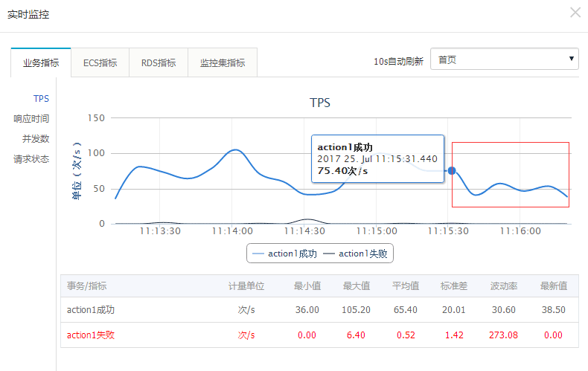588x371 pixels.
Task: Click the 11:15:30 x-axis label
Action: click(448, 231)
